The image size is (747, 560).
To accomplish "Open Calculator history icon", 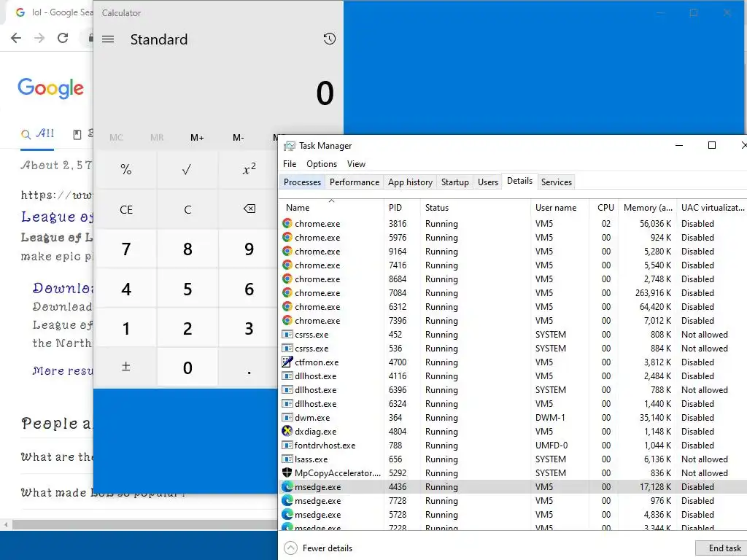I will click(329, 39).
